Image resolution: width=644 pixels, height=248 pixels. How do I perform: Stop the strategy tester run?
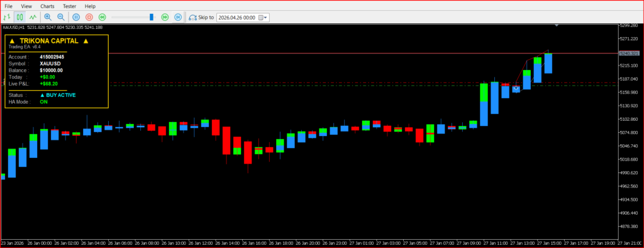click(x=89, y=17)
